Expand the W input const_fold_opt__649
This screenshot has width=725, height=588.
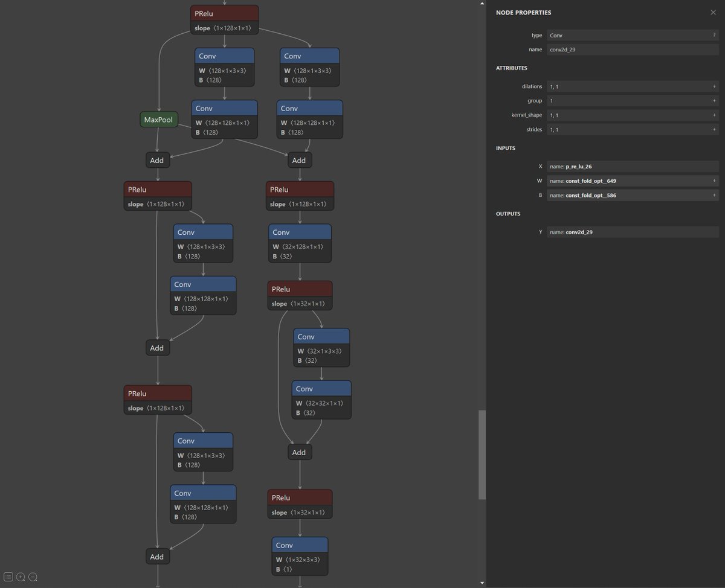click(x=714, y=181)
